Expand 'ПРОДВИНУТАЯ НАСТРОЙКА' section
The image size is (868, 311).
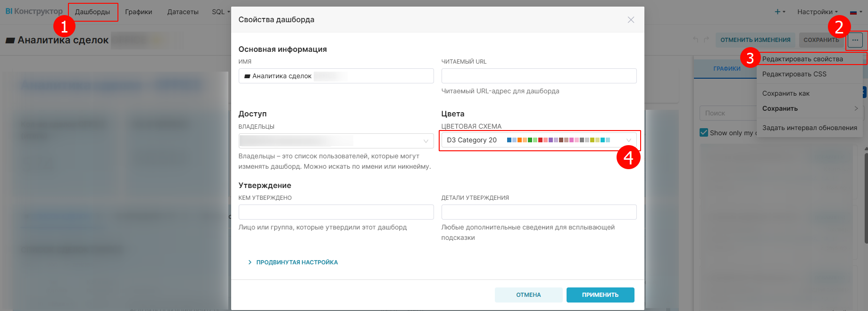pos(293,262)
